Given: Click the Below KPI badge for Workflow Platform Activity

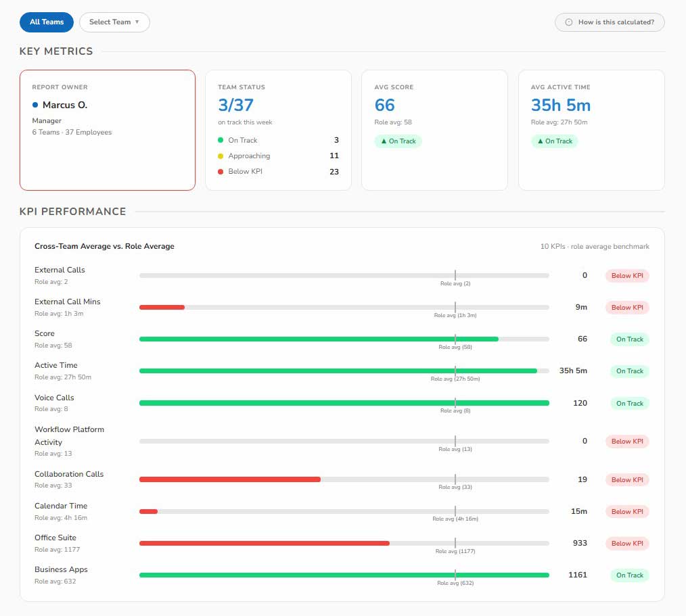Looking at the screenshot, I should [x=627, y=441].
